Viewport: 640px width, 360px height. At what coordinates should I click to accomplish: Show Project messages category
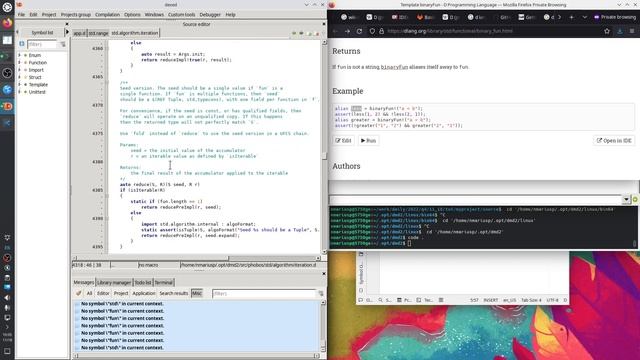(121, 293)
